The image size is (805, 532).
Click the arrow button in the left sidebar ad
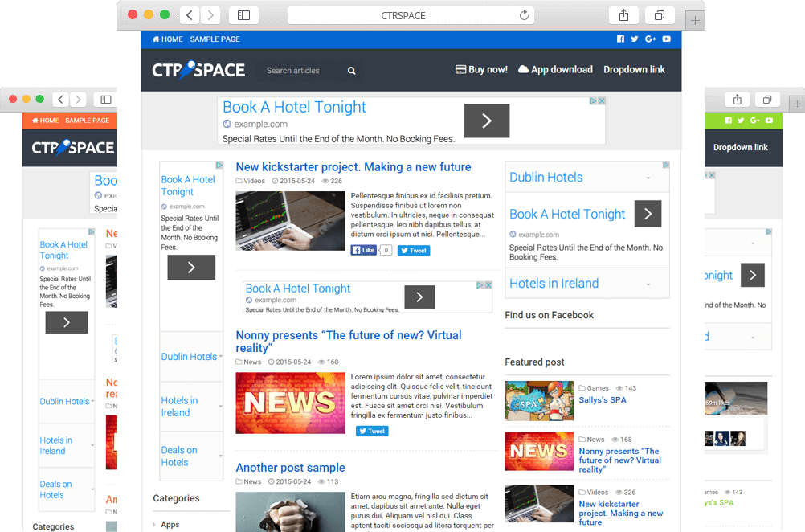tap(191, 268)
